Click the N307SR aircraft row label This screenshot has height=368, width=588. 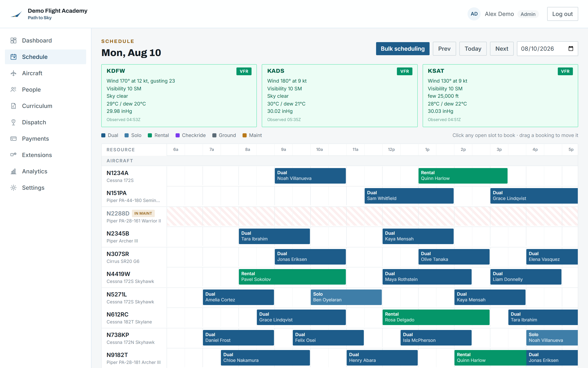click(x=134, y=257)
